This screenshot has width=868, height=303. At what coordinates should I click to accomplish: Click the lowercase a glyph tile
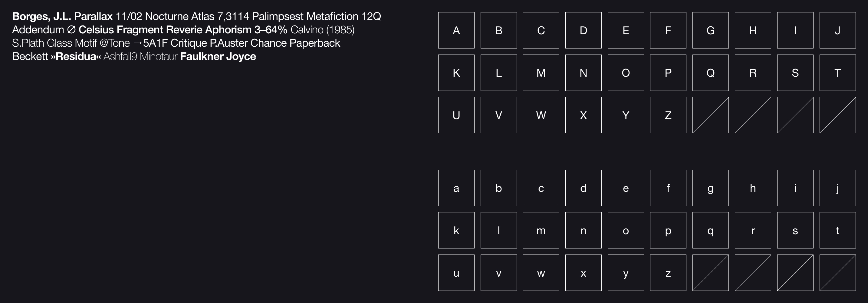(x=456, y=188)
